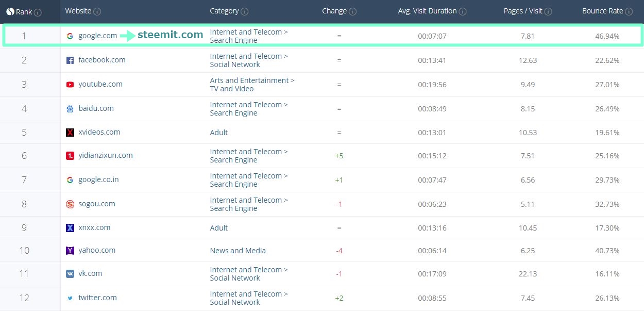Click the Baidu paw favicon

pyautogui.click(x=70, y=109)
